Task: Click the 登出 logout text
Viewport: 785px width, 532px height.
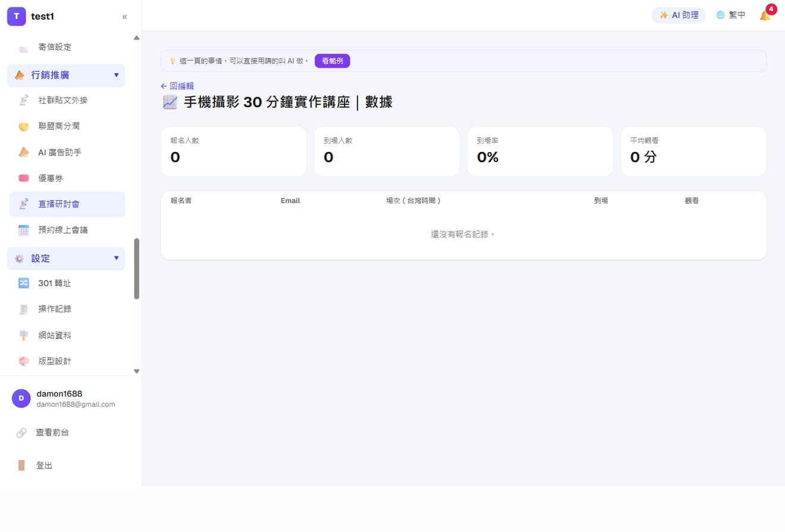Action: pyautogui.click(x=45, y=465)
